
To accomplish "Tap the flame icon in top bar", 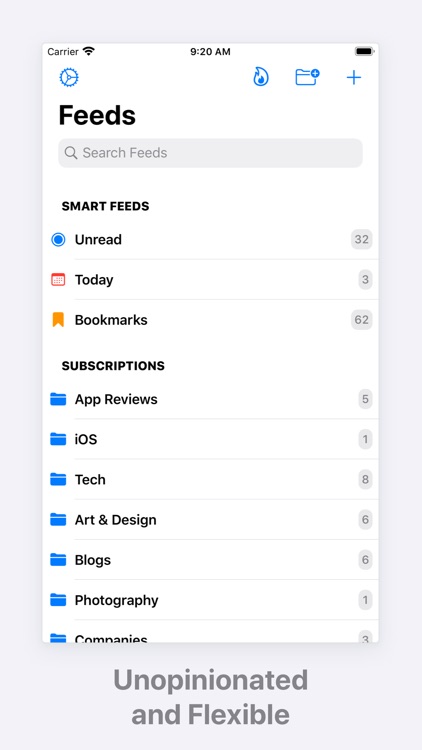I will point(261,77).
